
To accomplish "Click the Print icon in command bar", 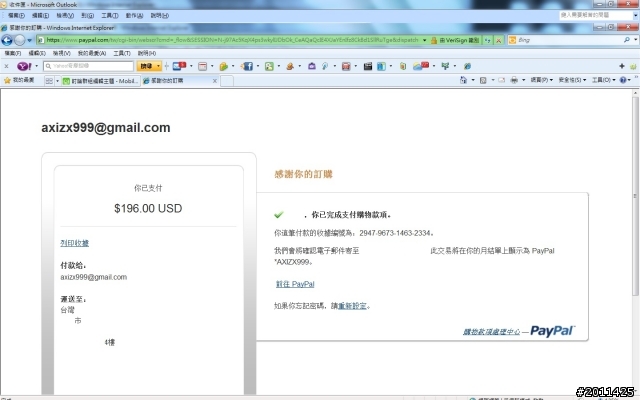I will click(x=514, y=80).
